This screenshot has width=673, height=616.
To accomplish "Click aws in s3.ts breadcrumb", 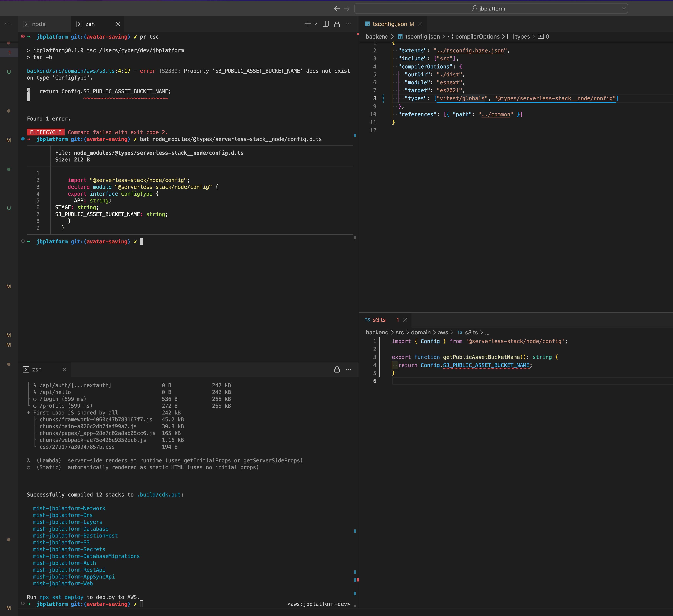I will click(443, 333).
